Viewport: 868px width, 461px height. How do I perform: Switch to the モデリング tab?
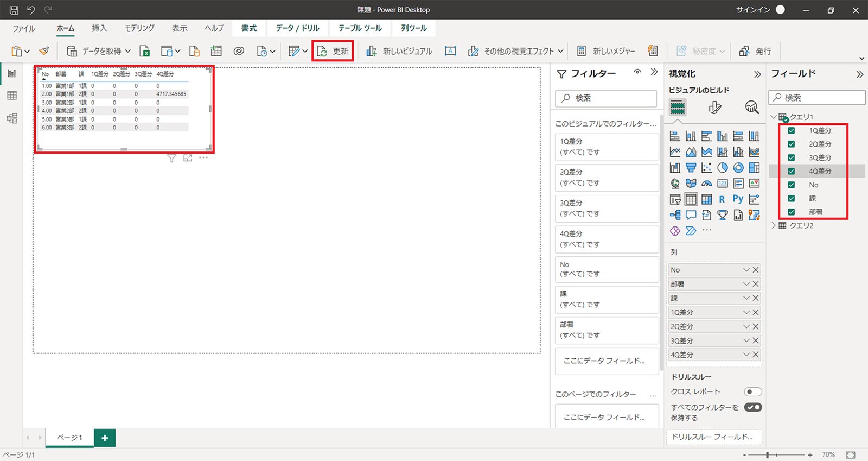pos(139,28)
